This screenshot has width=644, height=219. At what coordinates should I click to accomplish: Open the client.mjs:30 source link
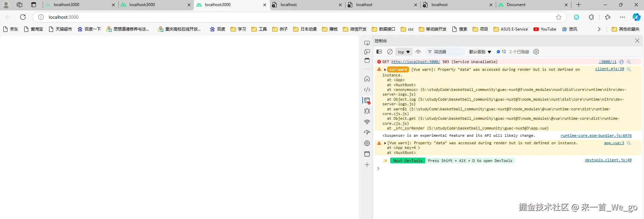pos(609,69)
